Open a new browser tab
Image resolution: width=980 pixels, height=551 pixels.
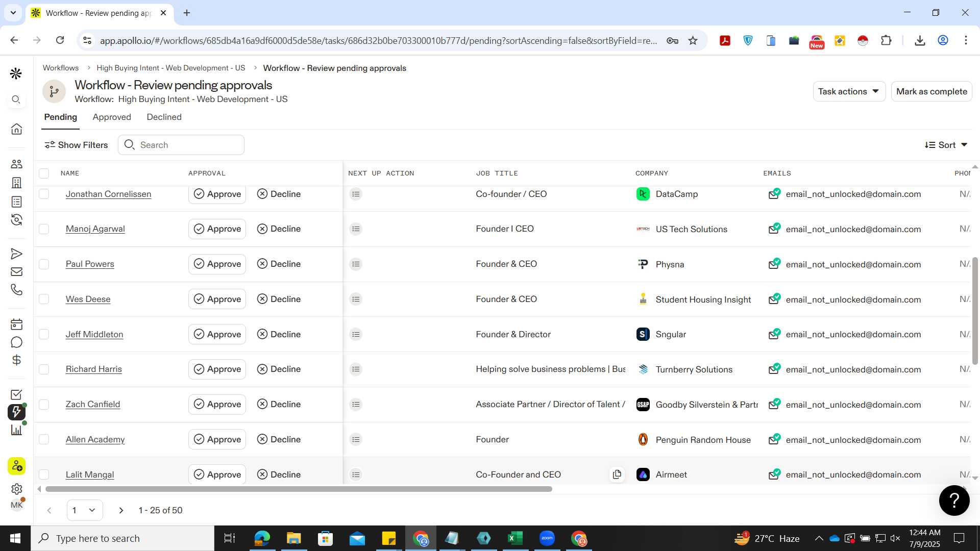click(x=187, y=13)
